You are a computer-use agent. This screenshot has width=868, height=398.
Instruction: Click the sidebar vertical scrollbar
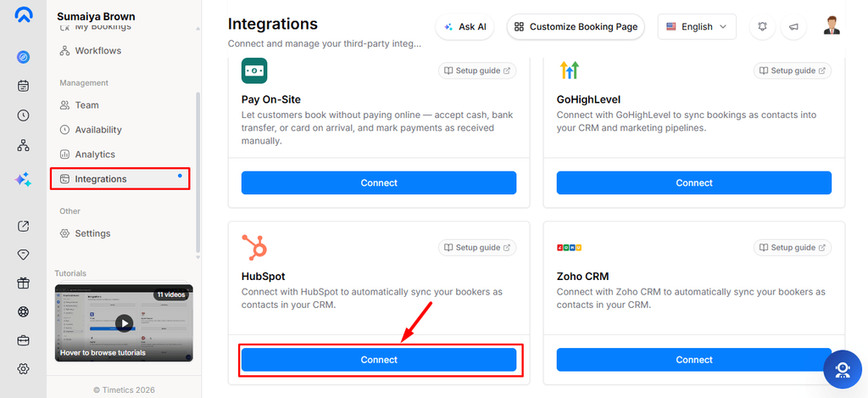coord(198,171)
